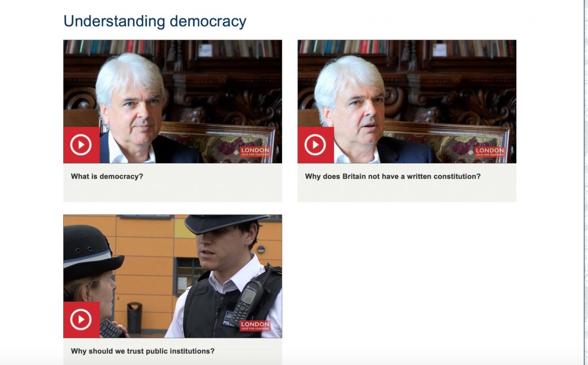The height and width of the screenshot is (365, 588).
Task: Click the caption panel under the constitution video
Action: [x=407, y=183]
